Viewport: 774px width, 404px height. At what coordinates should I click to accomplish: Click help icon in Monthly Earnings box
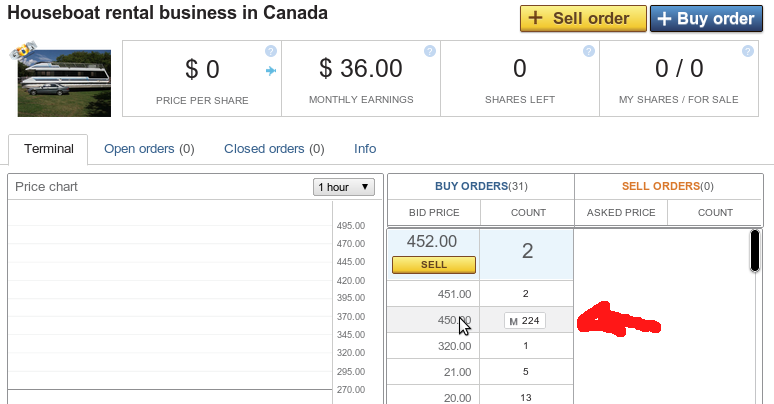tap(430, 51)
